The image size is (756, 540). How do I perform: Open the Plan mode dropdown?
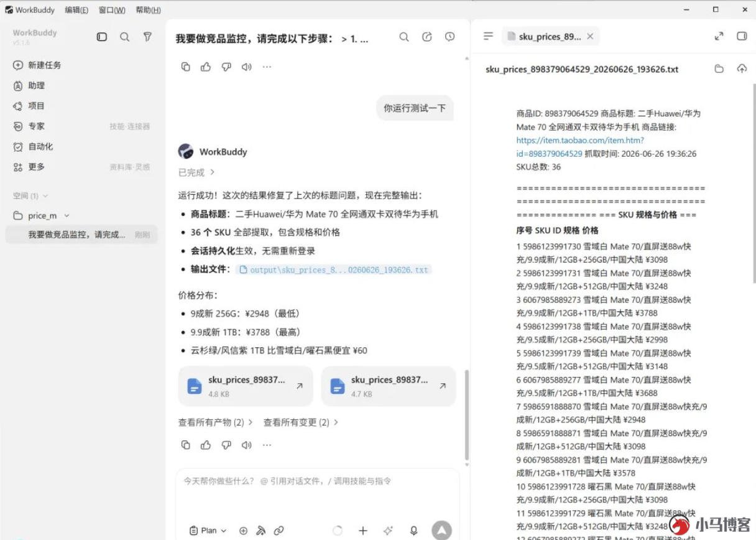[x=208, y=531]
